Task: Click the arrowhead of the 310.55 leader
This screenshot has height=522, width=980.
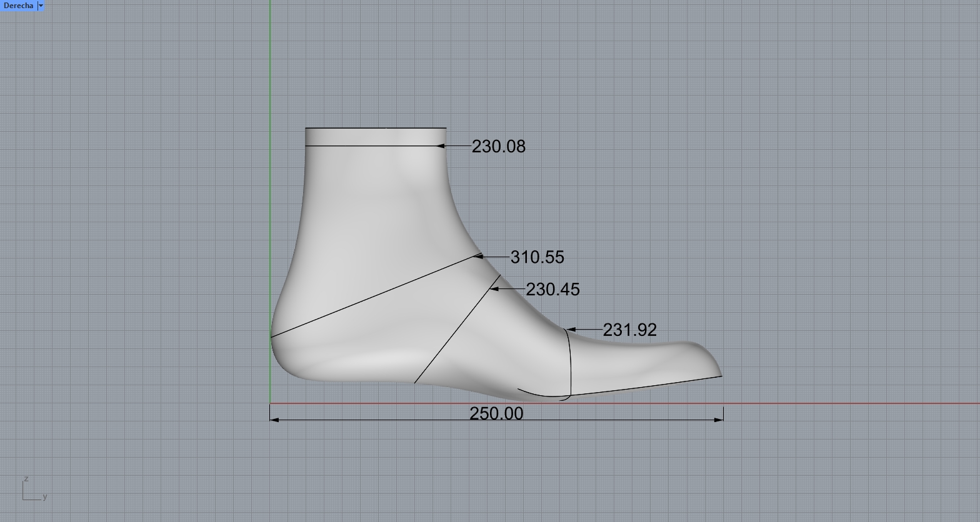Action: point(478,256)
